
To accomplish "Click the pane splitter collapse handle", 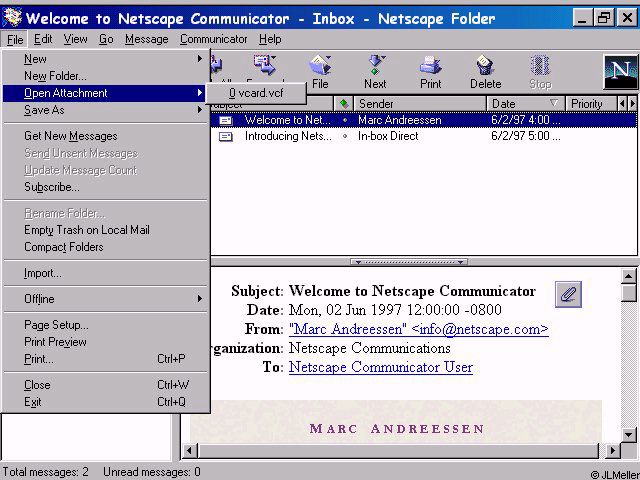I will (x=409, y=262).
